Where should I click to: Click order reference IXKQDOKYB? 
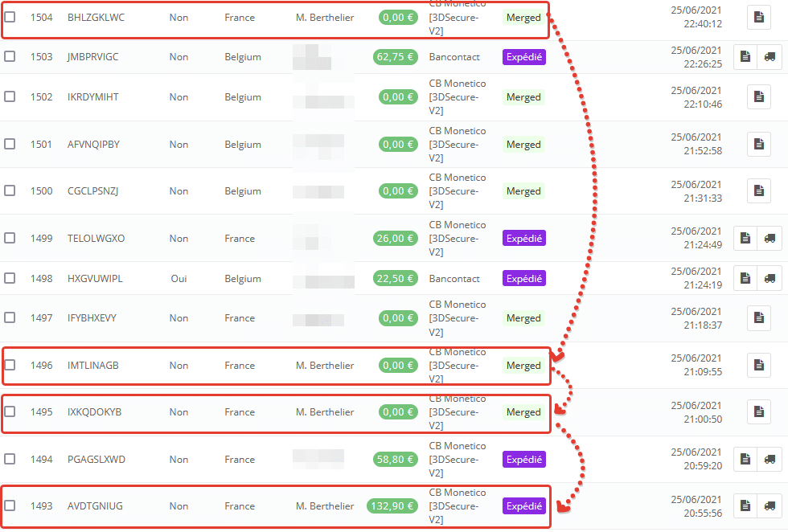click(95, 412)
